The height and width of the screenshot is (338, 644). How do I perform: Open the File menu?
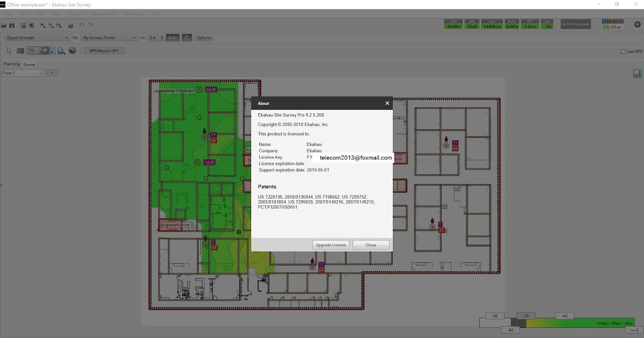pos(7,13)
